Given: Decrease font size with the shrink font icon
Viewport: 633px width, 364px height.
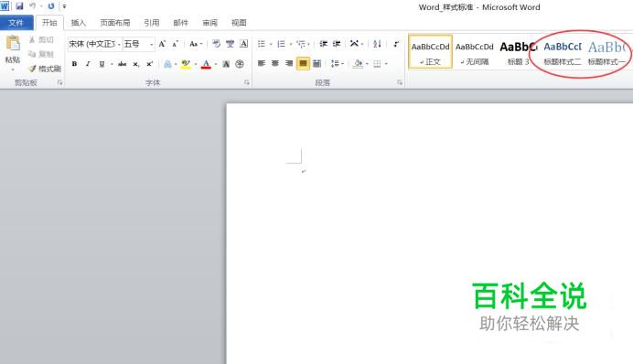Looking at the screenshot, I should 176,44.
